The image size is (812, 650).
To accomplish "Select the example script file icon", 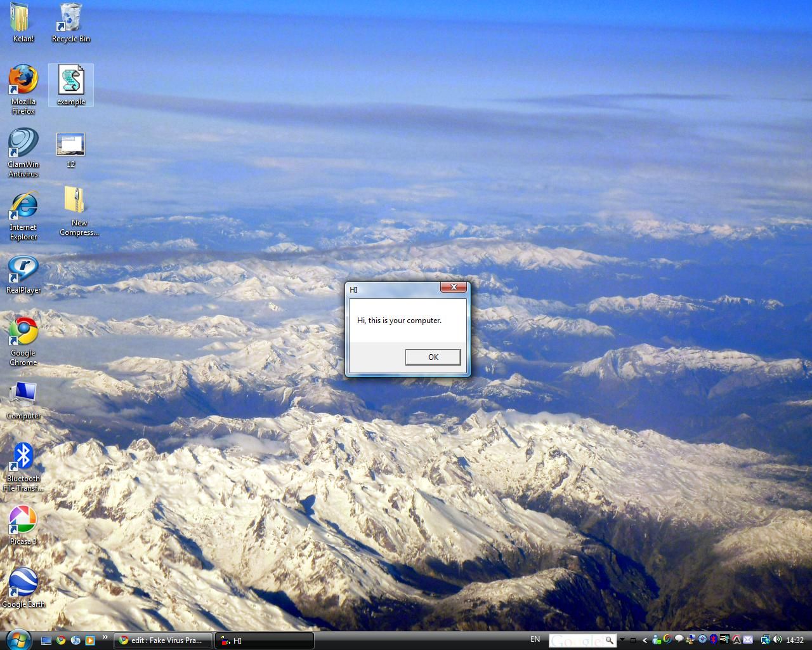I will [x=70, y=85].
